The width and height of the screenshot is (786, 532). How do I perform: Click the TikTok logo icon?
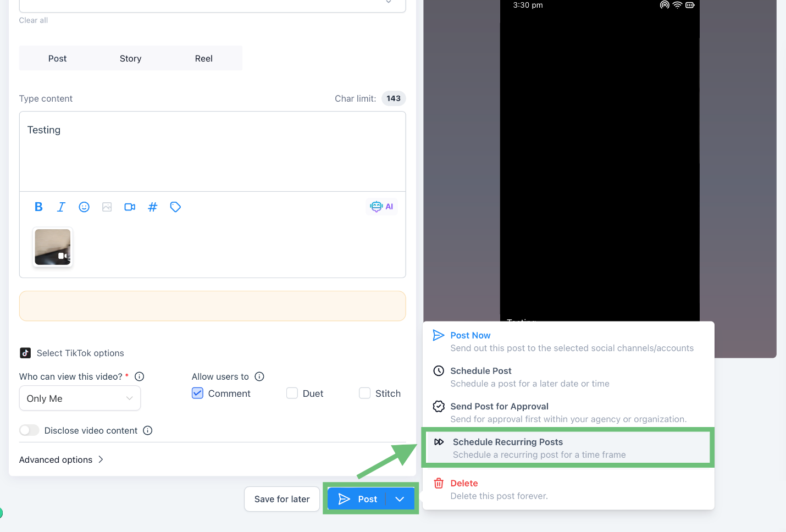25,353
